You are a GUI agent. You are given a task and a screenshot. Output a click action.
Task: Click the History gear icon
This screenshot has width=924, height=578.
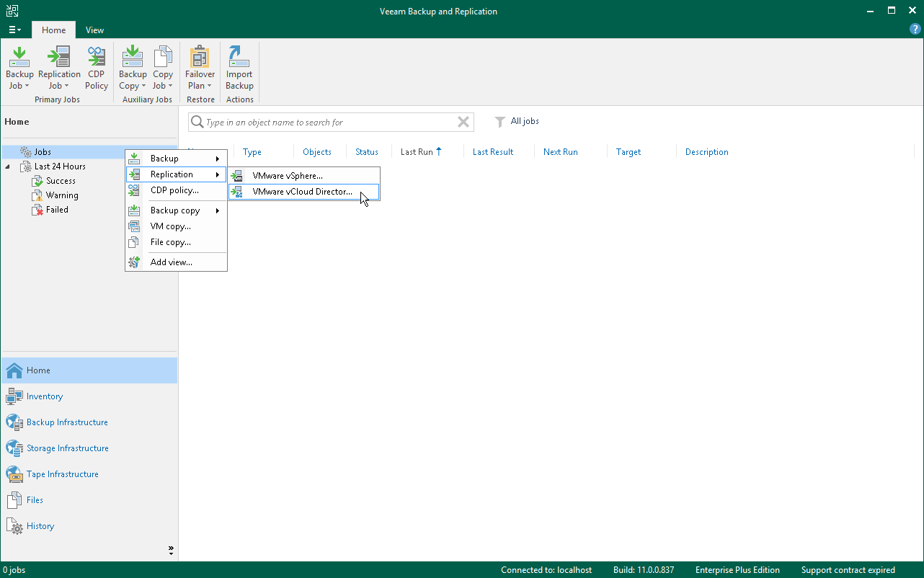pos(14,526)
